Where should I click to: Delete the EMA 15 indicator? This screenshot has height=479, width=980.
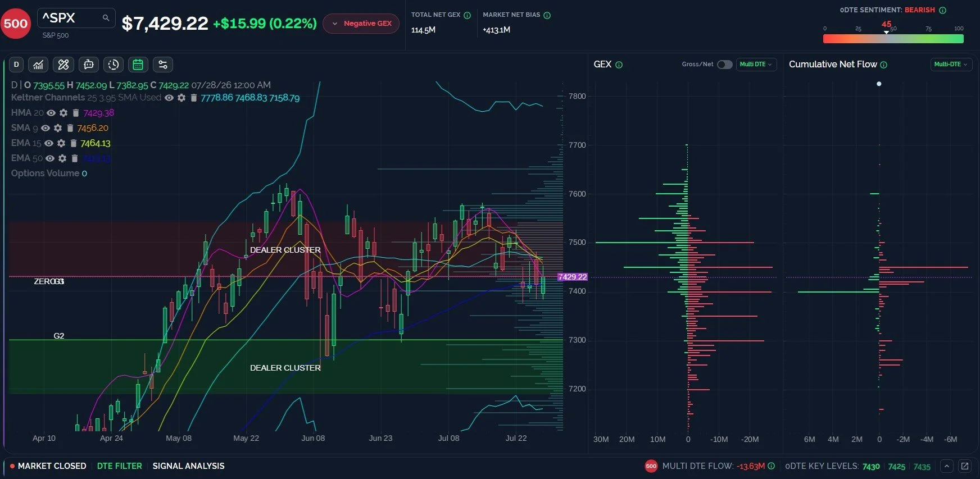coord(74,143)
